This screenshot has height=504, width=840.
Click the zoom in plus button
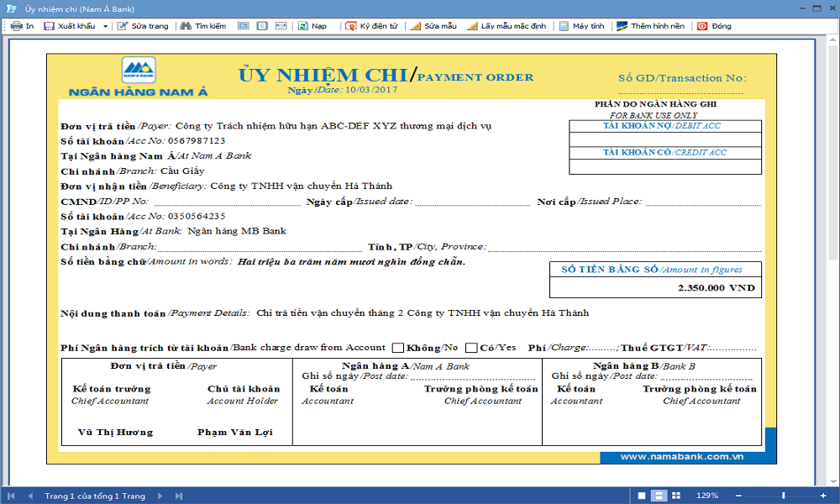(822, 496)
